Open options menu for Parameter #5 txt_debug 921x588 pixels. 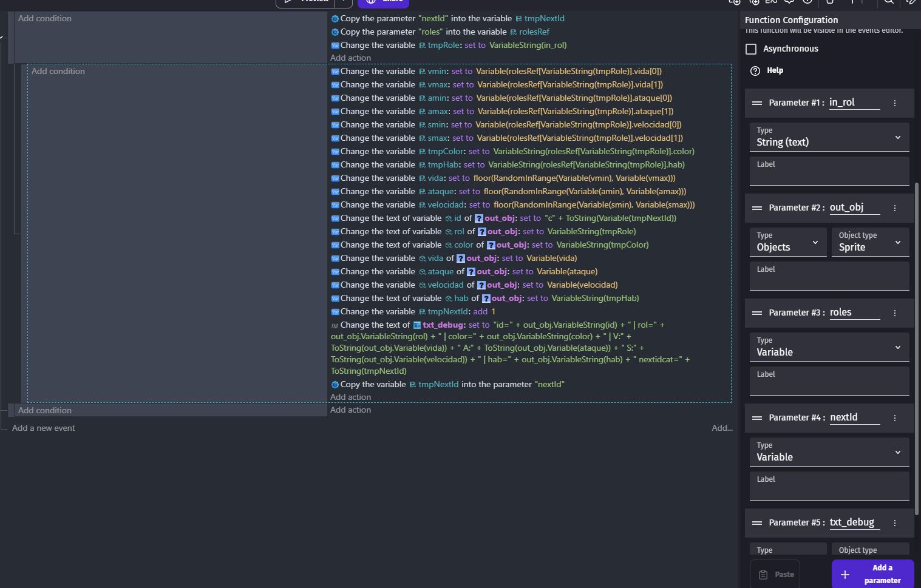coord(894,523)
